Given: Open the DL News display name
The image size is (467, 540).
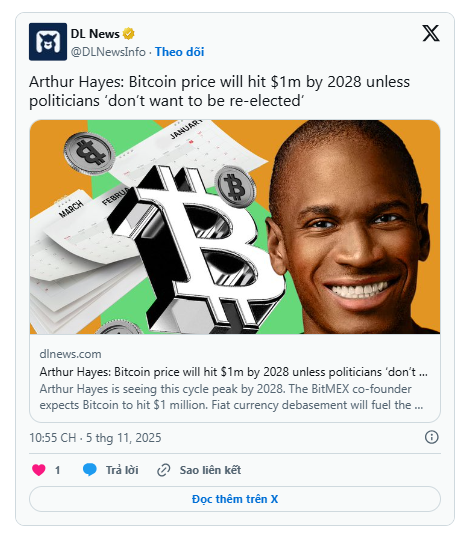Looking at the screenshot, I should coord(95,34).
